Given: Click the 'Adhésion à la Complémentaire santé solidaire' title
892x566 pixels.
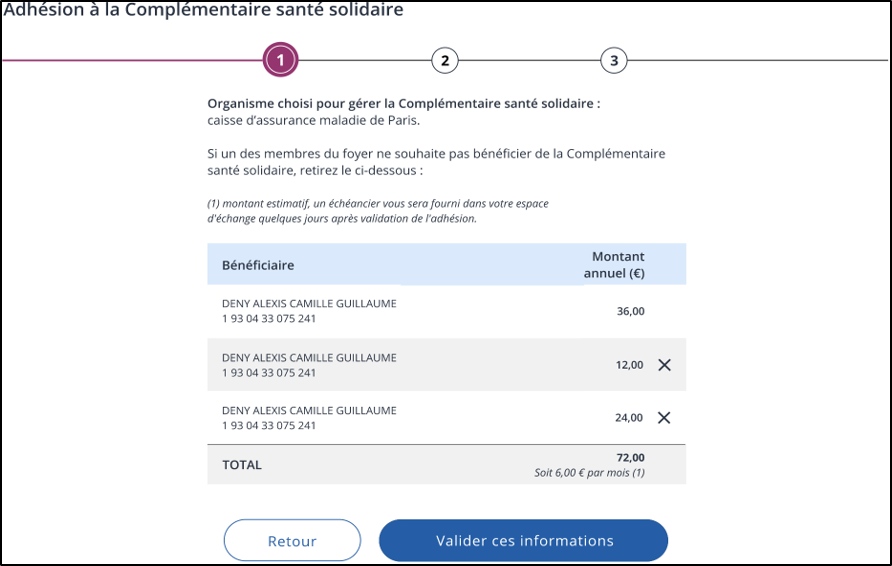Looking at the screenshot, I should click(203, 11).
